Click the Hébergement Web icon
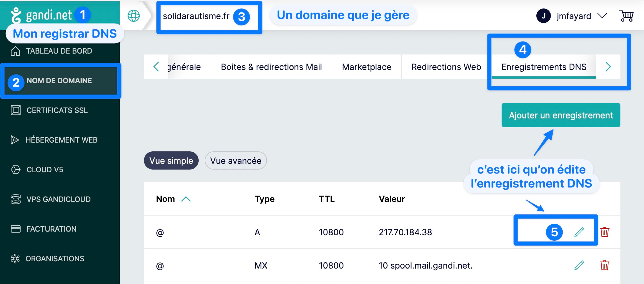The height and width of the screenshot is (284, 644). click(x=15, y=140)
